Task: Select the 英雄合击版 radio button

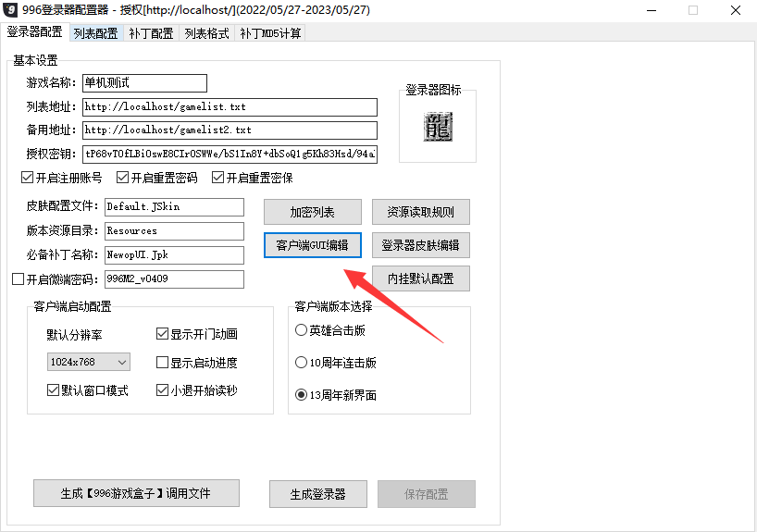Action: click(x=301, y=330)
